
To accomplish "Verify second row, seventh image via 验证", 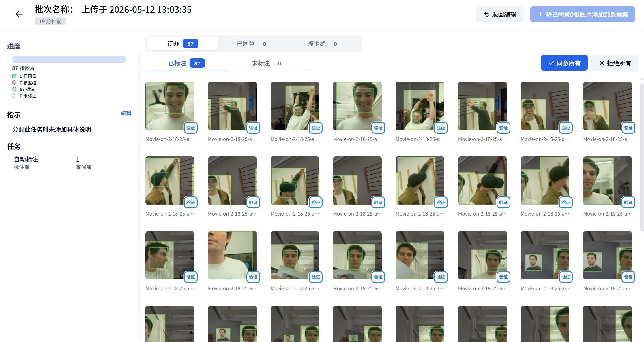I will [x=566, y=202].
